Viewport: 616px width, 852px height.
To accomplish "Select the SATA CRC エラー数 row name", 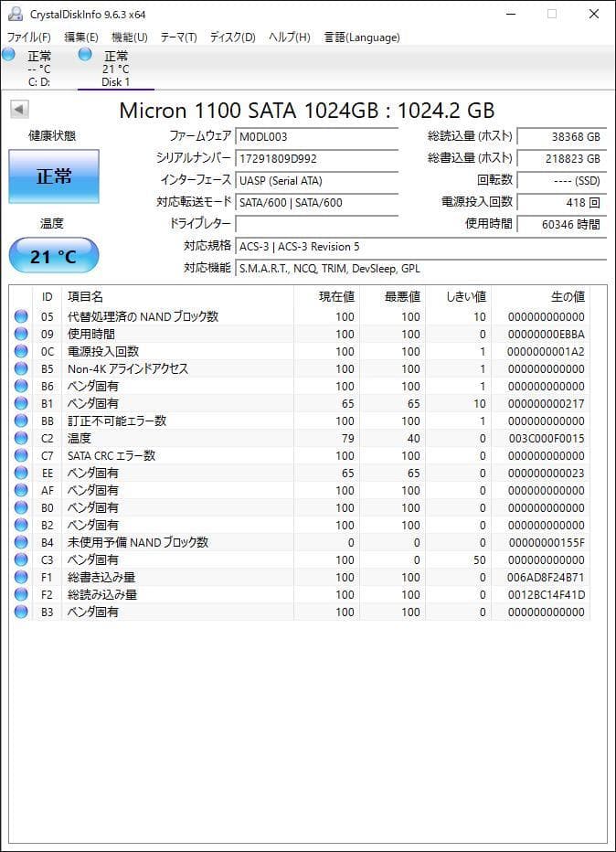I will pos(112,455).
